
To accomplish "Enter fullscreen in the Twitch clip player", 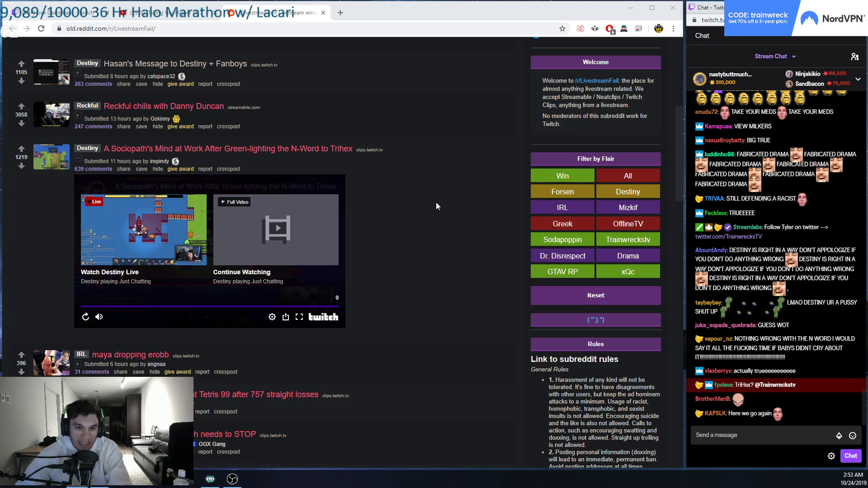I will coord(299,317).
